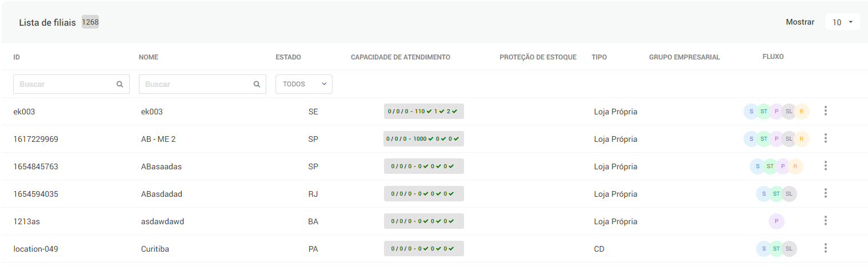
Task: Open three-dot menu for asdawdawd row
Action: [x=826, y=221]
